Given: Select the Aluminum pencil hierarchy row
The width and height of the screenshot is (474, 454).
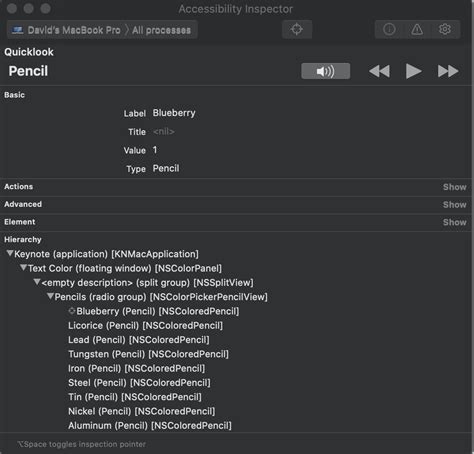Looking at the screenshot, I should point(150,425).
